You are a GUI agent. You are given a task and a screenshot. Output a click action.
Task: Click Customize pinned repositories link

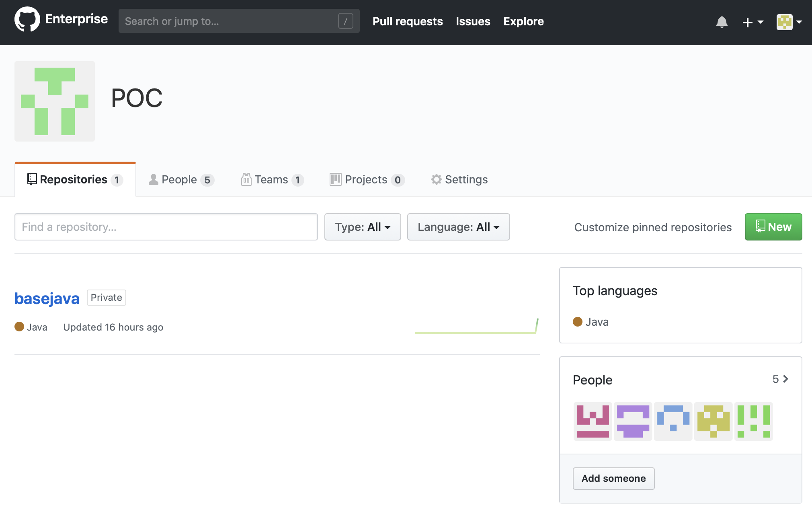(x=653, y=227)
